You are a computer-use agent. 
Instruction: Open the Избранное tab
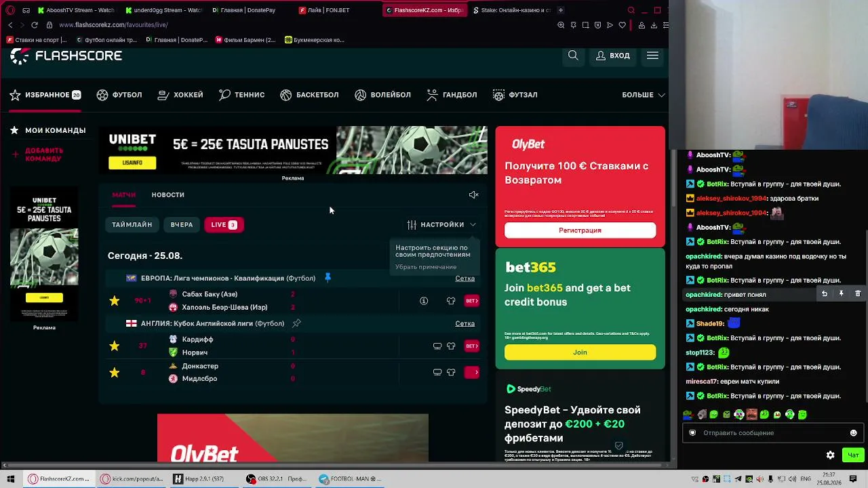pos(45,95)
